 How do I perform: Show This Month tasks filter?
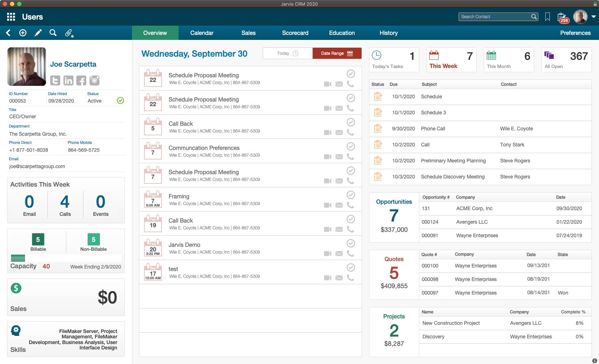pyautogui.click(x=509, y=60)
